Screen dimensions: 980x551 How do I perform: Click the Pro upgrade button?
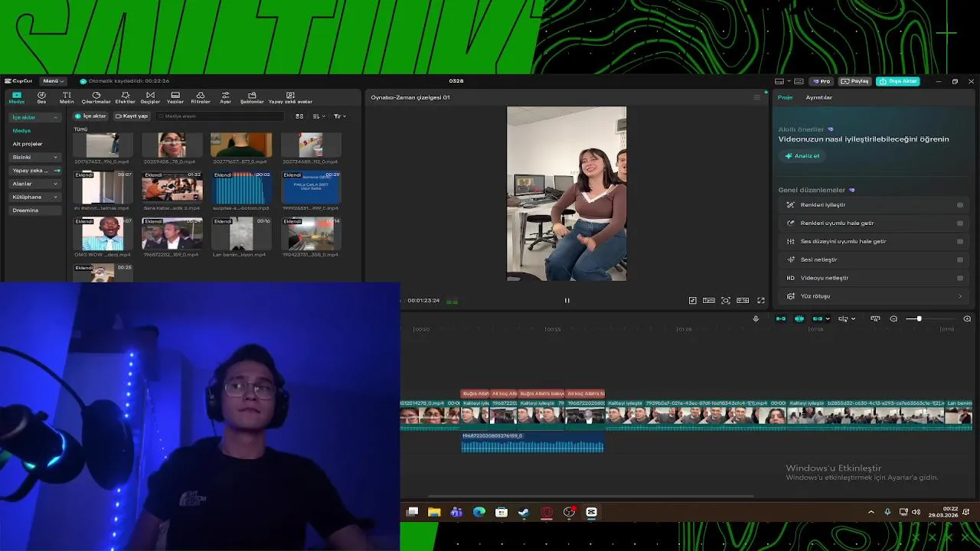(822, 81)
